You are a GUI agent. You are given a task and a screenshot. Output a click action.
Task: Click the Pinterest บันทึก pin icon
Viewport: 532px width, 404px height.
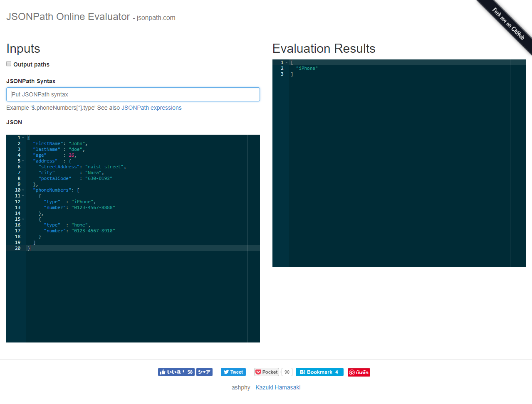pos(352,372)
